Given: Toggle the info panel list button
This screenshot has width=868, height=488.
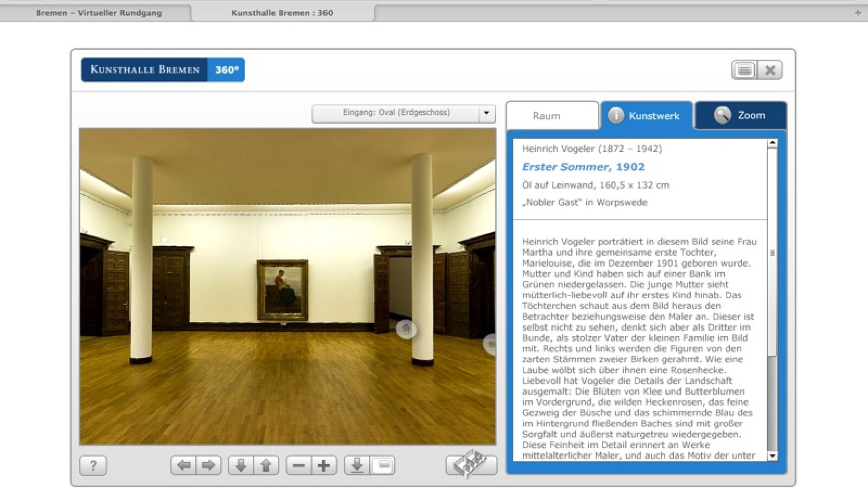Looking at the screenshot, I should [744, 70].
